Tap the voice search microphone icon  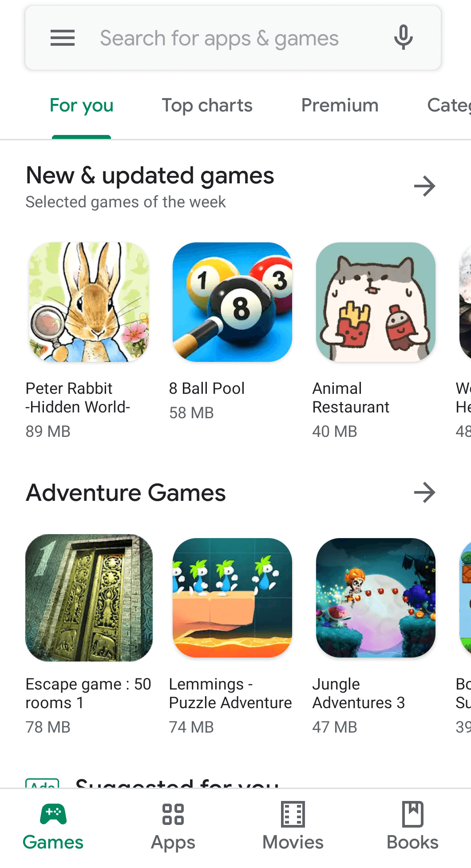click(x=404, y=38)
